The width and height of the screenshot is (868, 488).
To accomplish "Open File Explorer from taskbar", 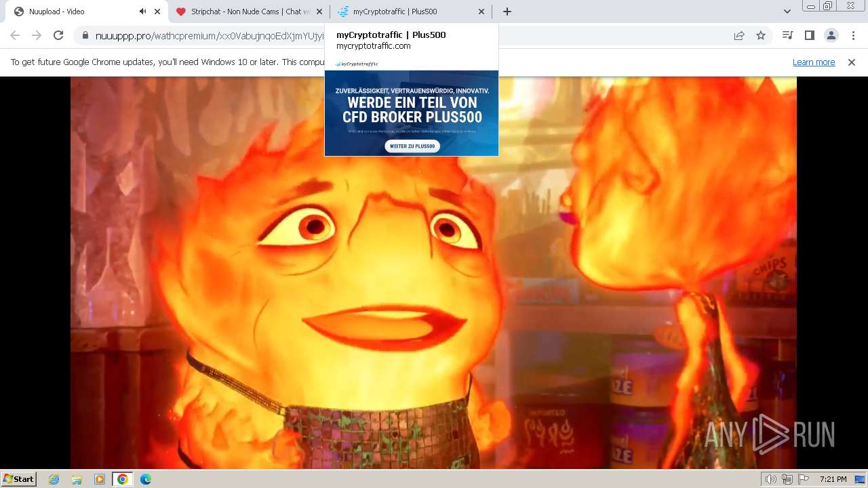I will pyautogui.click(x=77, y=479).
